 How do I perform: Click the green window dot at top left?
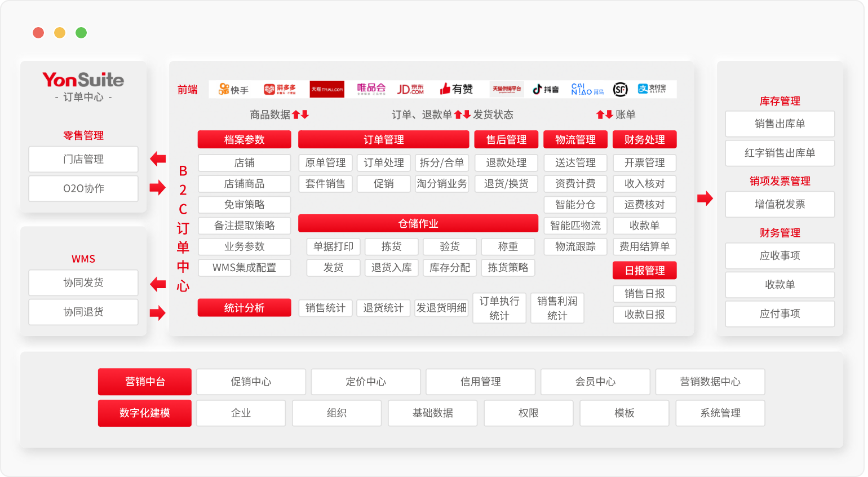81,33
